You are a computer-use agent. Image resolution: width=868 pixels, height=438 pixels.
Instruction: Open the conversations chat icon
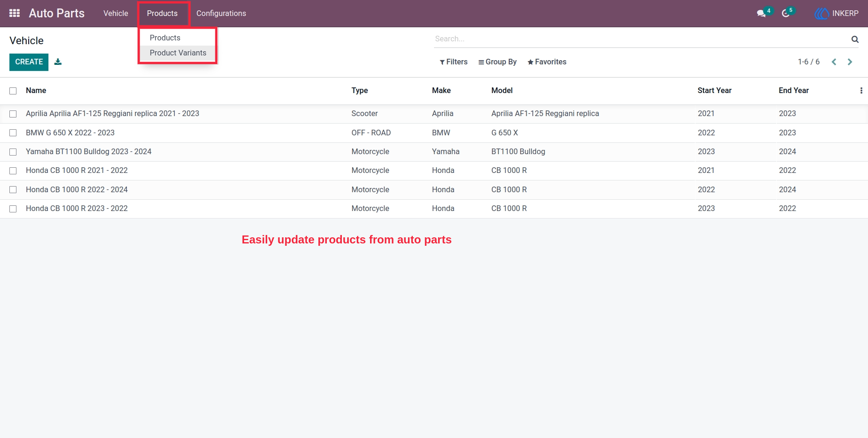point(761,14)
